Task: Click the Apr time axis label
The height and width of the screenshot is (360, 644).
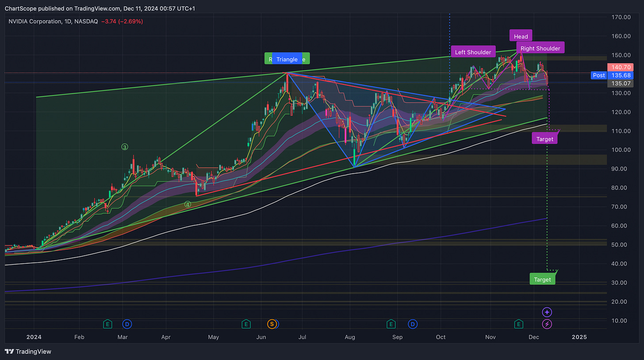Action: point(166,337)
